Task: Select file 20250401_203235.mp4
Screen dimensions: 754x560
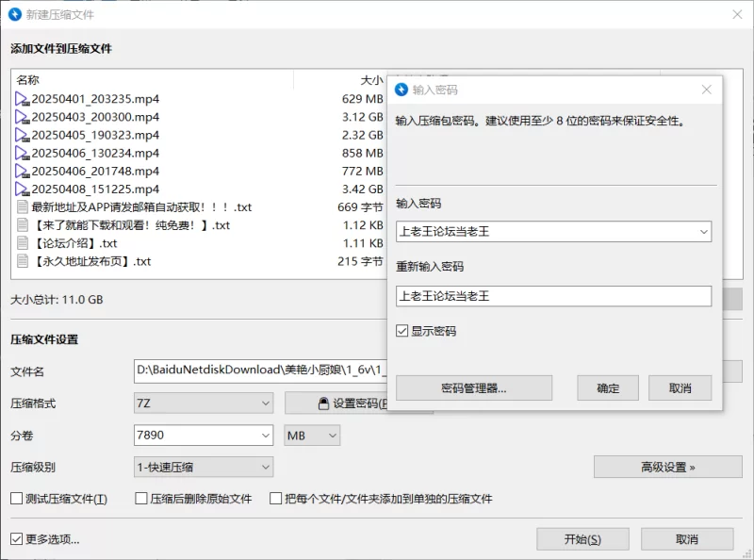Action: click(x=95, y=99)
